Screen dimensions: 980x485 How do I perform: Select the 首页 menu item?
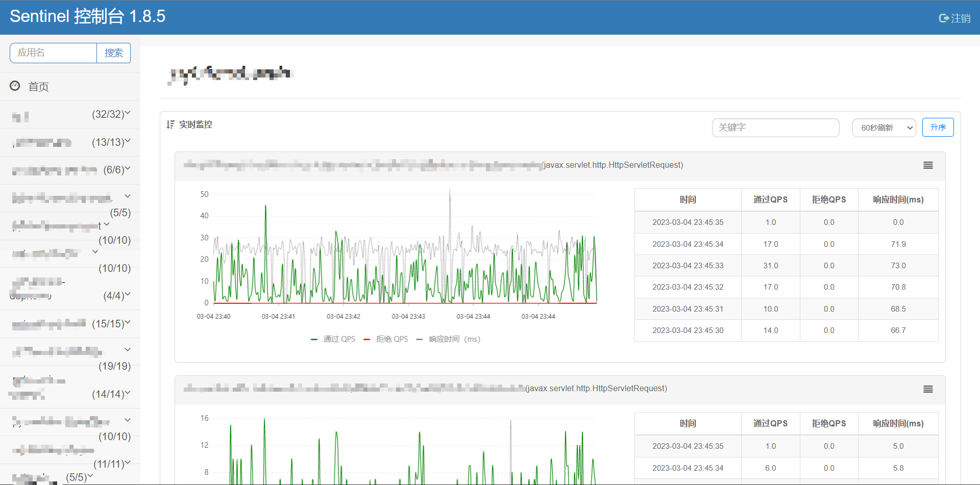[x=38, y=86]
